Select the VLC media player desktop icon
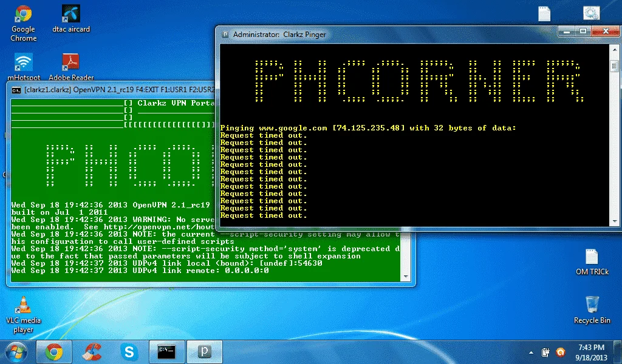The image size is (622, 364). pos(23,314)
